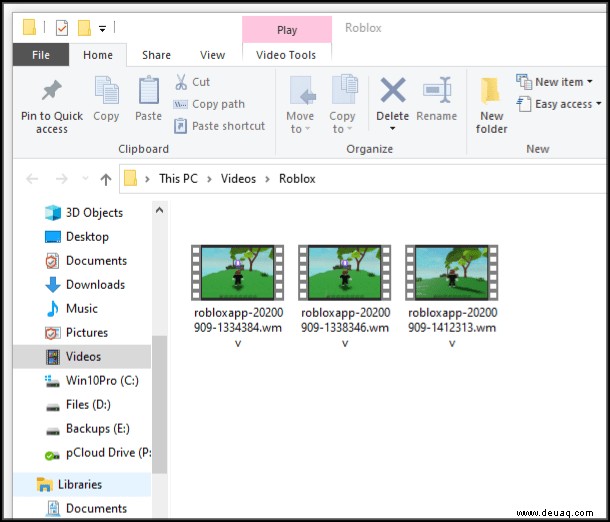Open the Video Tools tab
Viewport: 610px width, 522px height.
(x=286, y=55)
